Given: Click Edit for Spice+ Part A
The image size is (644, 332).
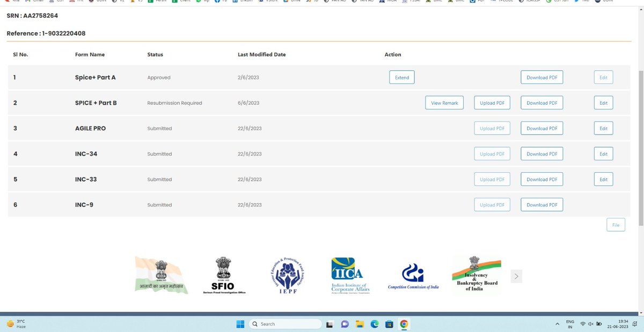Looking at the screenshot, I should point(603,77).
